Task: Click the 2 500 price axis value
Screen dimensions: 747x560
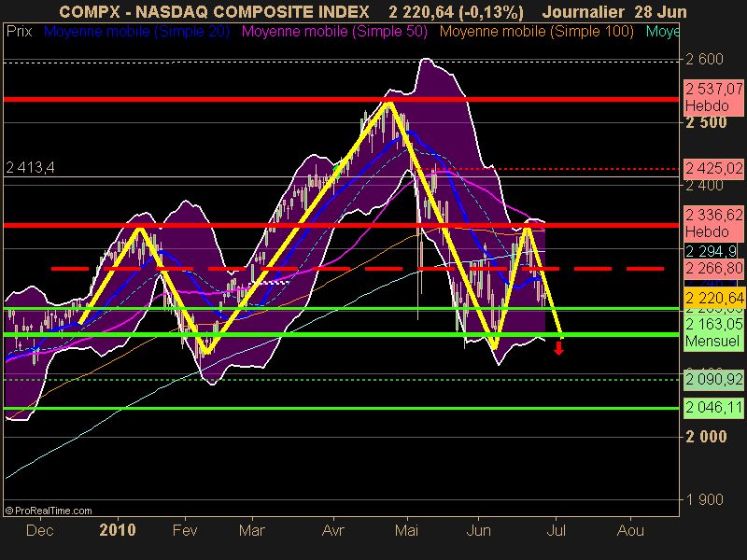Action: tap(706, 122)
